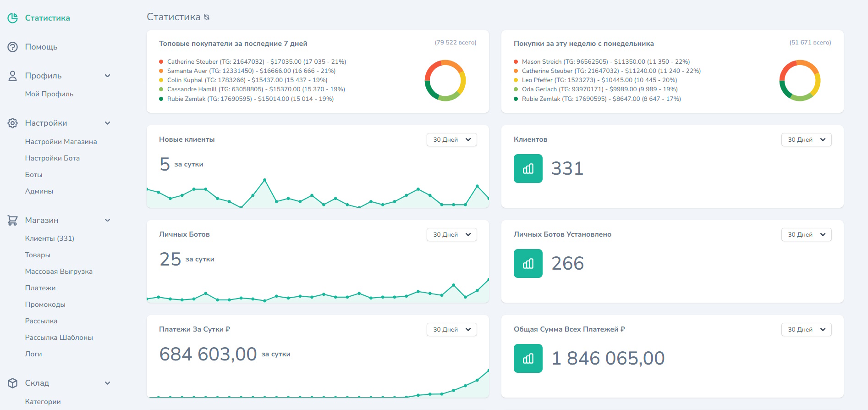
Task: Go to Промокоды in sidebar
Action: [45, 305]
